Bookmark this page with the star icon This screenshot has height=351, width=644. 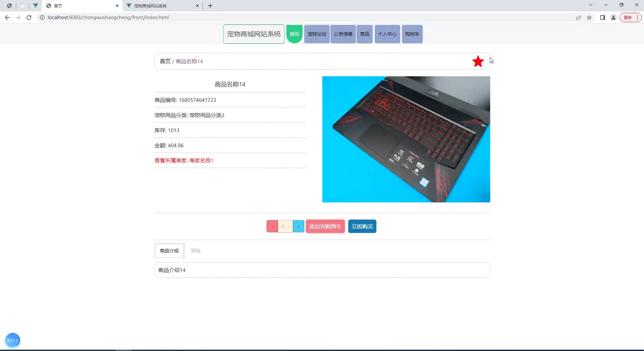[589, 17]
